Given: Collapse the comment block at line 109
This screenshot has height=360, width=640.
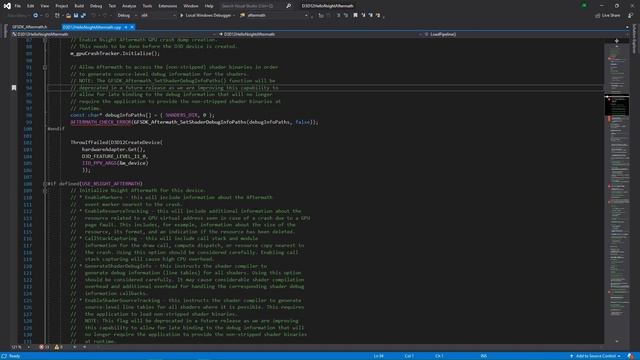Looking at the screenshot, I should click(45, 191).
